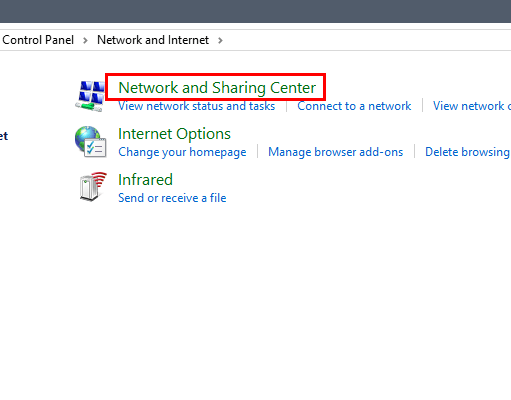The image size is (511, 400).
Task: Click Send or receive a file
Action: tap(172, 198)
